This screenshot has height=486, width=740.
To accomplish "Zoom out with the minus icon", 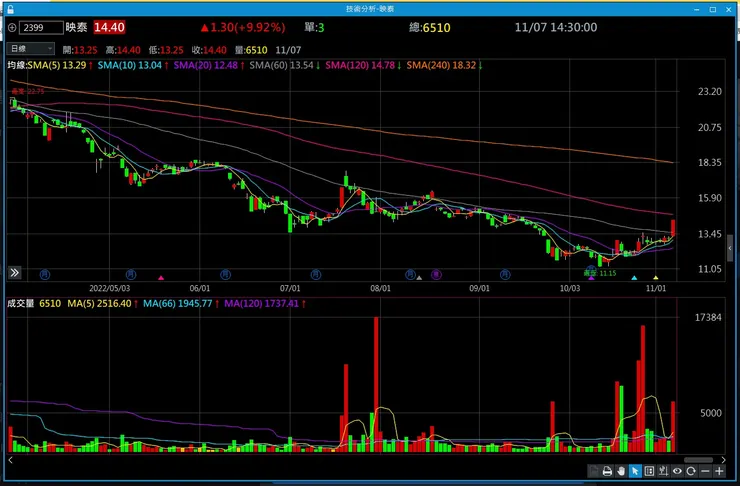I will [705, 471].
